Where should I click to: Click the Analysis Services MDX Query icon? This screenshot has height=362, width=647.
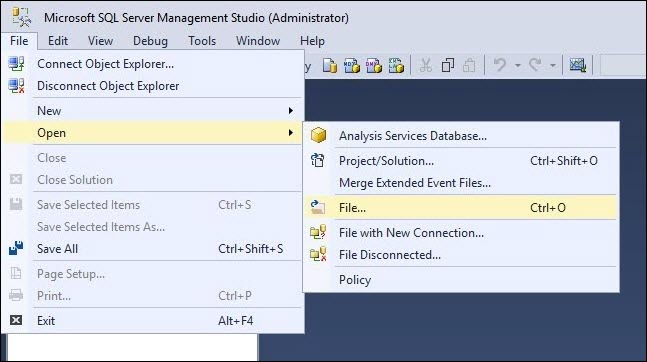(352, 66)
